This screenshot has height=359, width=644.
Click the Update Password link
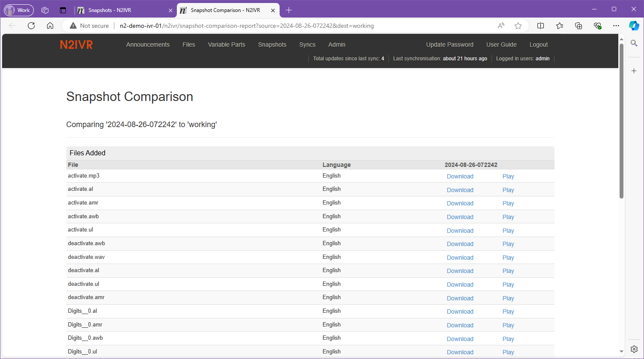(x=450, y=45)
